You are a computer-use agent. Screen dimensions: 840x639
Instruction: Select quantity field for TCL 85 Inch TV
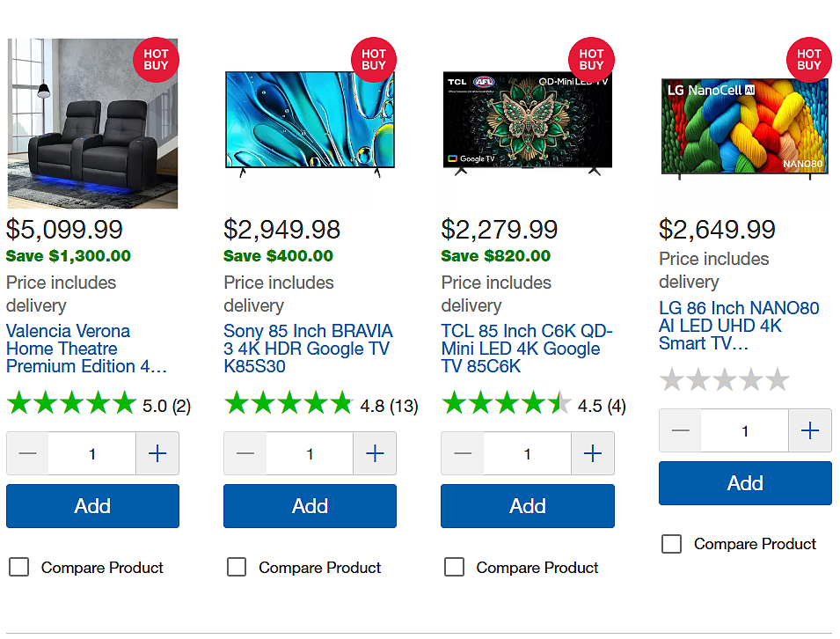528,453
